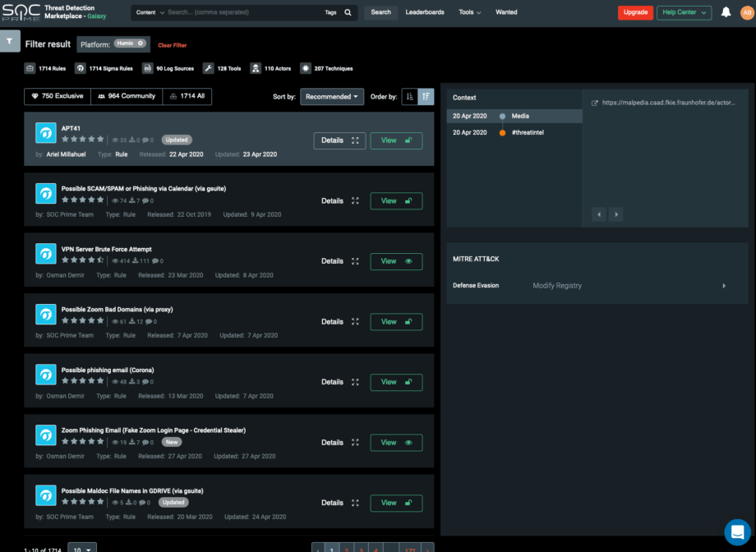
Task: Open the results-per-page dropdown
Action: [x=82, y=548]
